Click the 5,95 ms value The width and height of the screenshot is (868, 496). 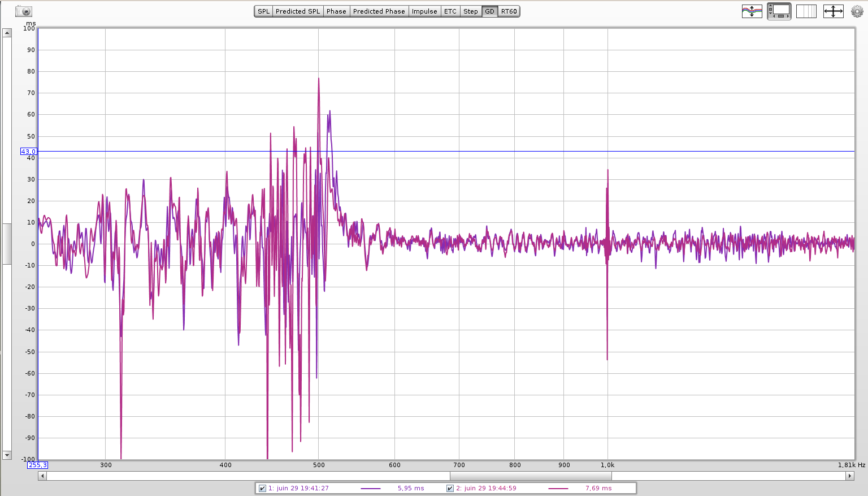[411, 489]
